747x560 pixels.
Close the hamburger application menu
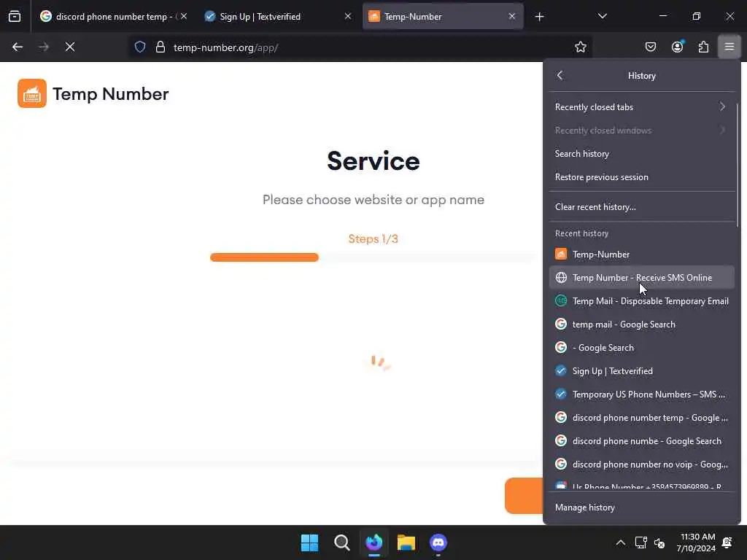[729, 47]
